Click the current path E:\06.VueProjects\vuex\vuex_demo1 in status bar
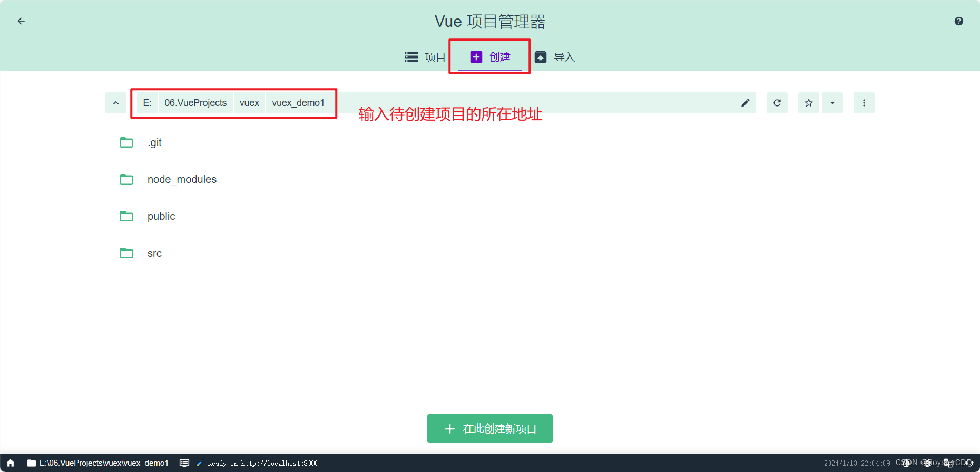 tap(98, 463)
